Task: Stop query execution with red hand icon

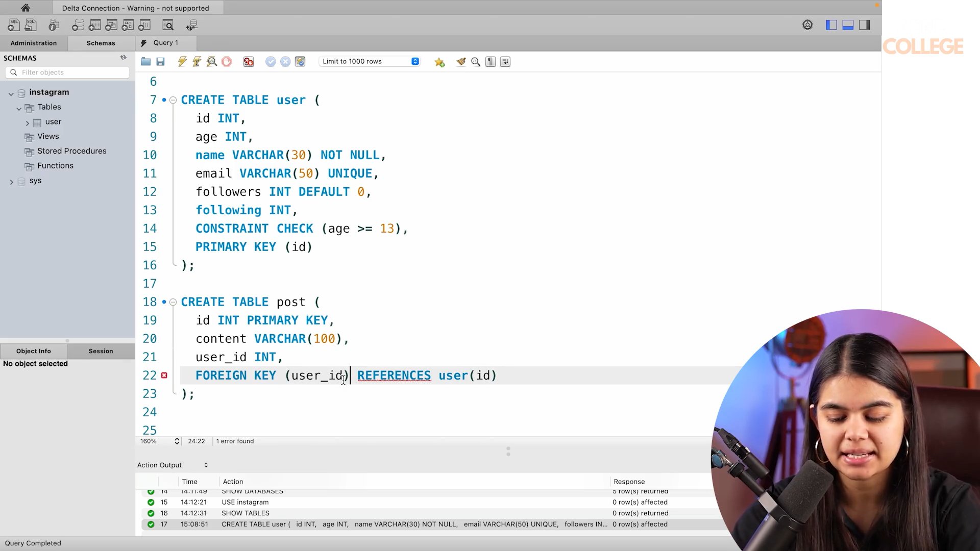Action: point(227,62)
